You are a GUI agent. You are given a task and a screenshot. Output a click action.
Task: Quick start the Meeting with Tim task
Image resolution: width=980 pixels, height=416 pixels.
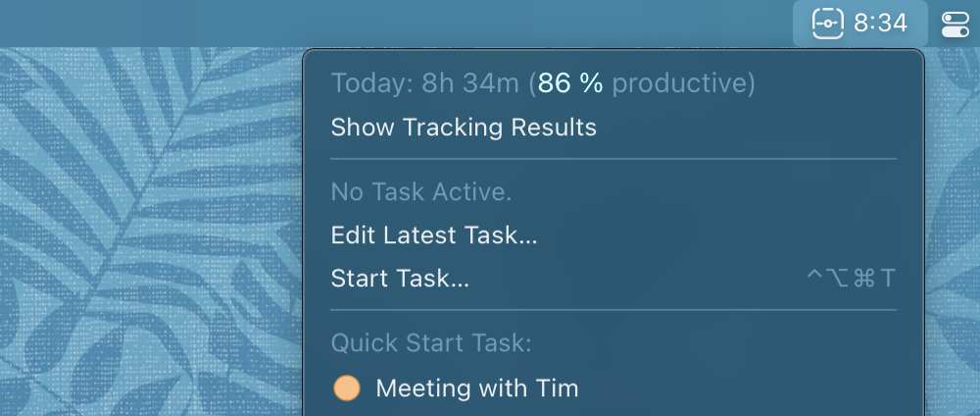point(477,389)
